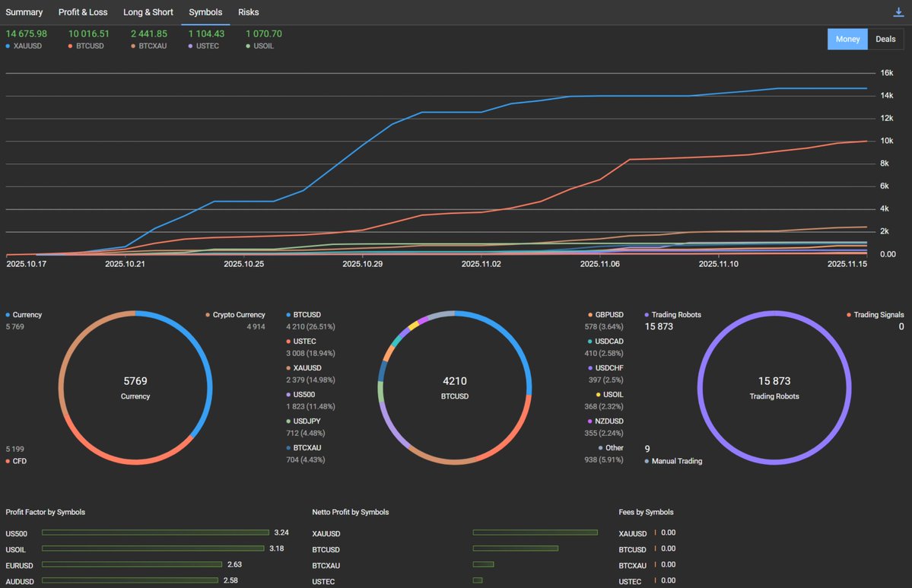Click the 15 873 Trading Robots donut center
The width and height of the screenshot is (912, 588).
(774, 387)
